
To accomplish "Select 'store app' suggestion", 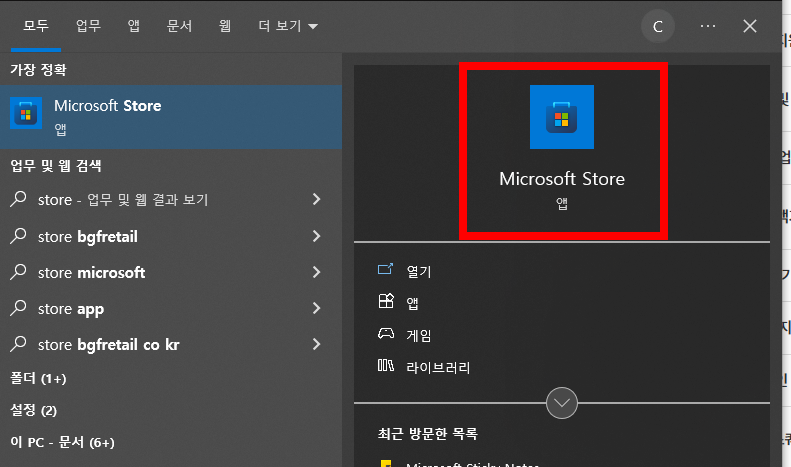I will (x=171, y=309).
